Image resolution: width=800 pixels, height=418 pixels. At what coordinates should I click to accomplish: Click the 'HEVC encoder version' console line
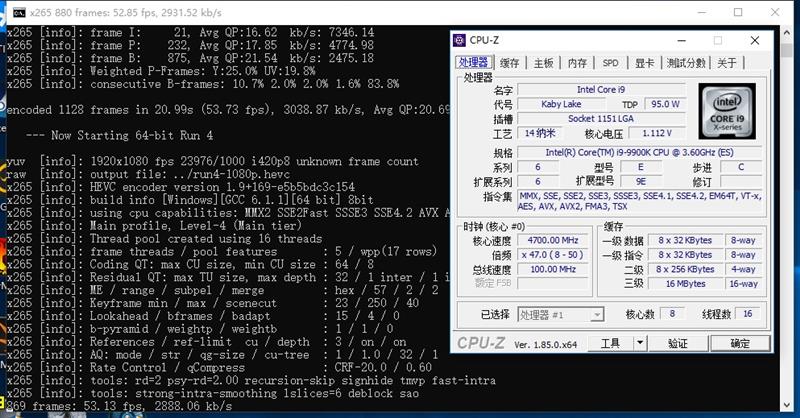click(181, 187)
